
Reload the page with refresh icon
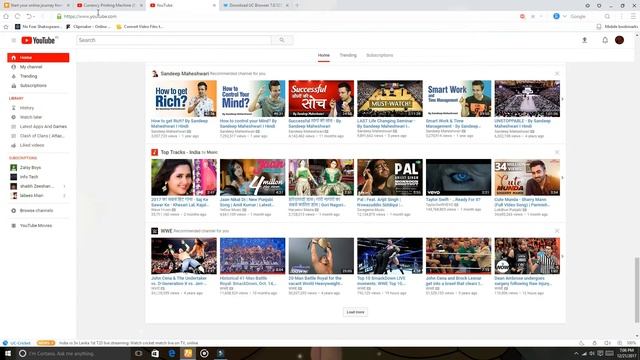point(18,16)
